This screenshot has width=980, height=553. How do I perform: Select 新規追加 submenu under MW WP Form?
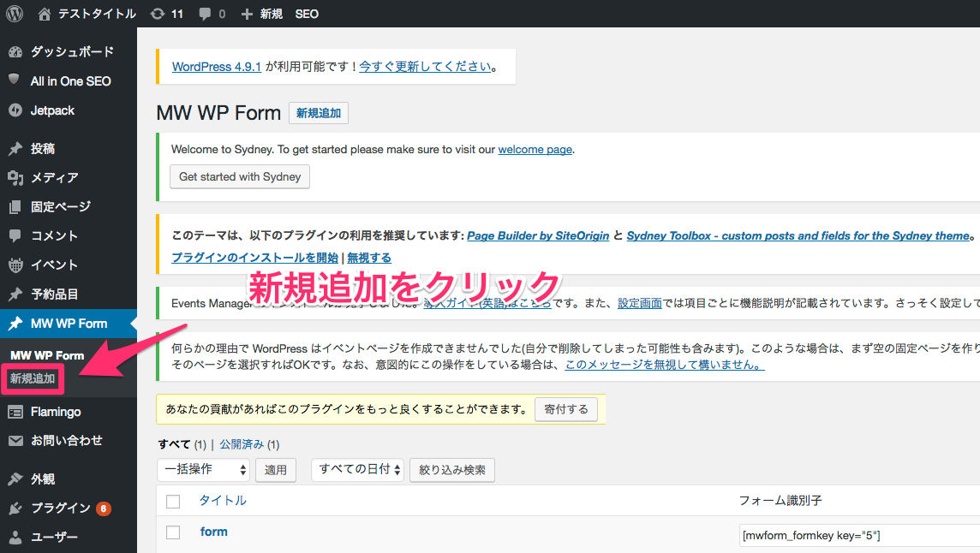(33, 378)
